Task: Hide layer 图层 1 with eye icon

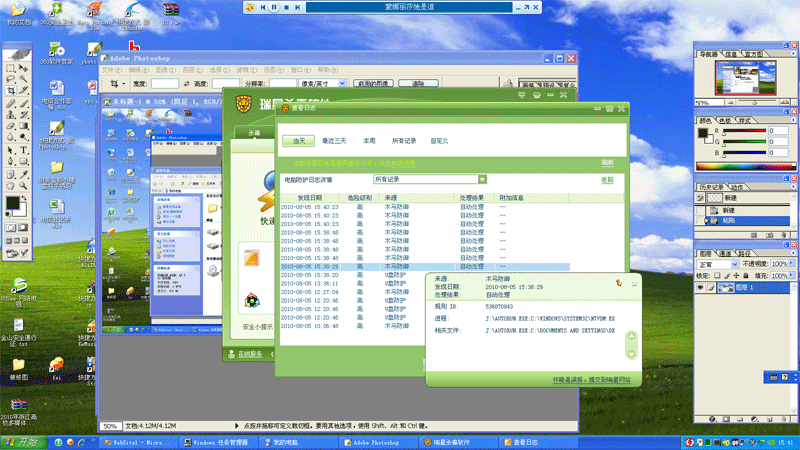Action: (700, 288)
